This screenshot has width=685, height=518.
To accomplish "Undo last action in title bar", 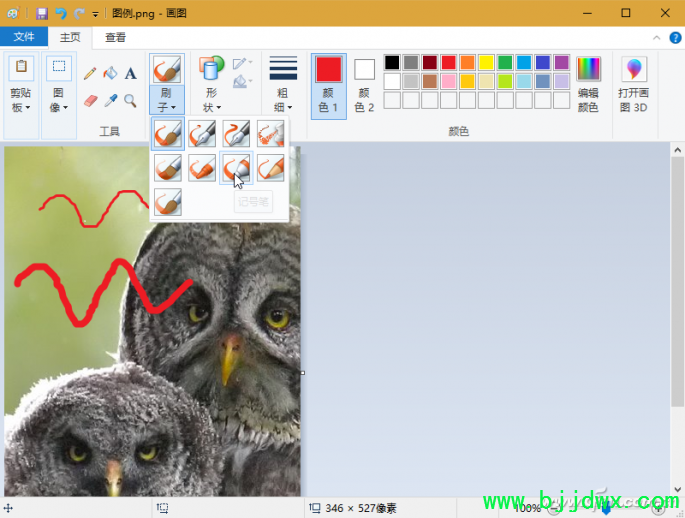I will [60, 14].
